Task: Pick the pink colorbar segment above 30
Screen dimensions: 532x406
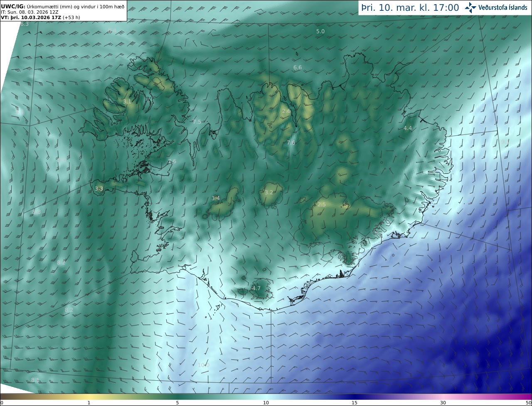Action: tap(443, 396)
